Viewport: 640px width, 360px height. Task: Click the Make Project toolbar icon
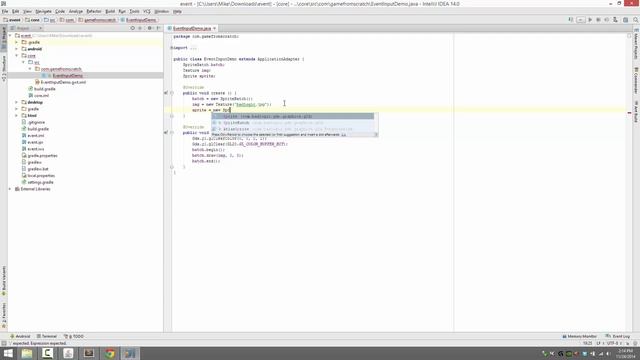[x=571, y=20]
